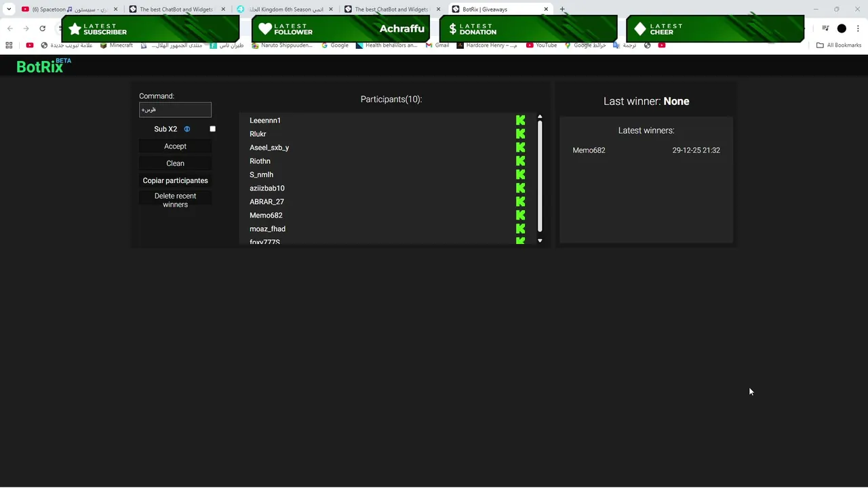Open the Minecraft bookmark
This screenshot has height=488, width=868.
117,45
